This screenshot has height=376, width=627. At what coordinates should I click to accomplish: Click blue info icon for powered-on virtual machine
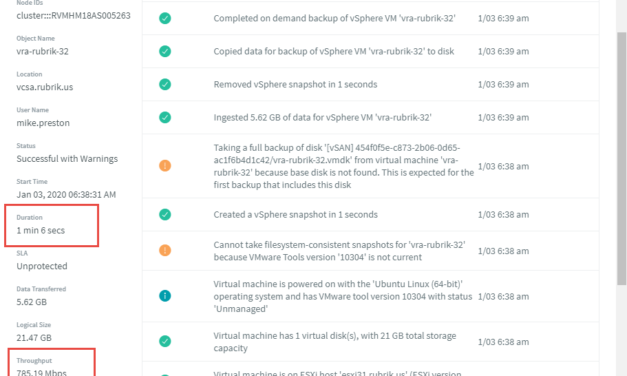pos(165,296)
